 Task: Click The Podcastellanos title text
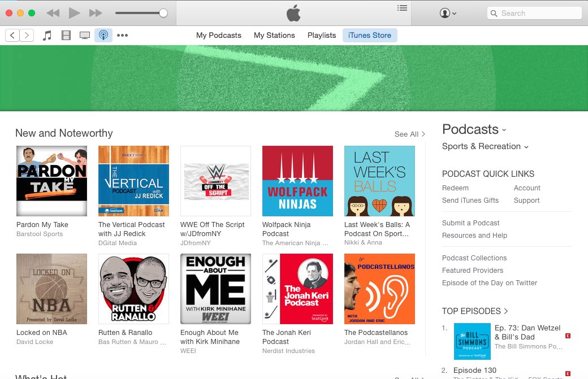click(x=376, y=333)
